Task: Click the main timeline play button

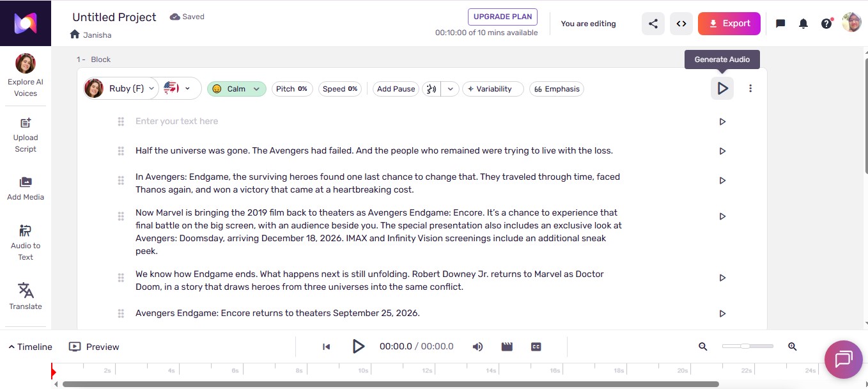Action: pyautogui.click(x=359, y=347)
